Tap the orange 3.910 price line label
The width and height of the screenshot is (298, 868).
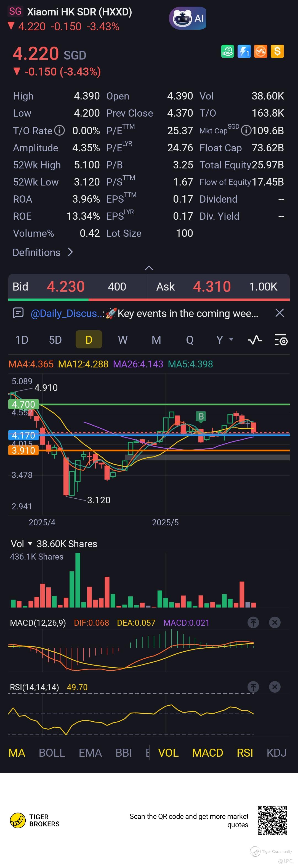(x=23, y=450)
